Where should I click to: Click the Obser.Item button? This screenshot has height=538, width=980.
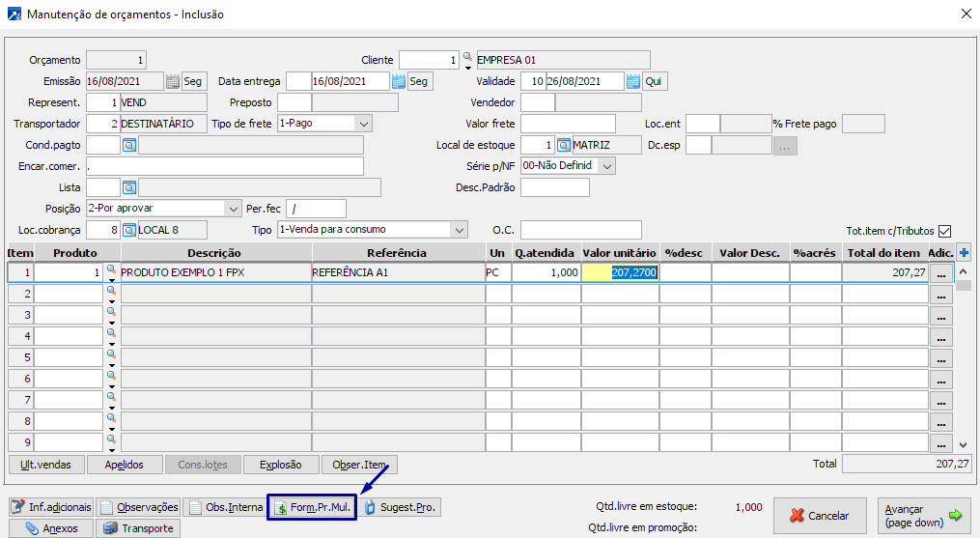coord(359,465)
